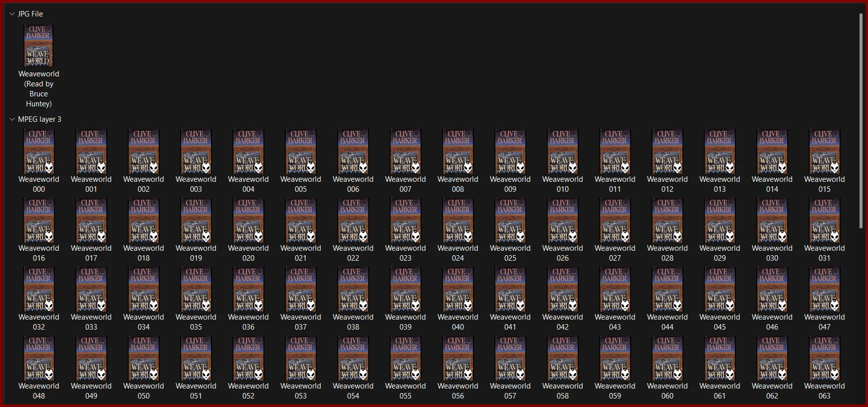Select the Weaveworld 036 audio file icon
868x407 pixels.
(248, 289)
